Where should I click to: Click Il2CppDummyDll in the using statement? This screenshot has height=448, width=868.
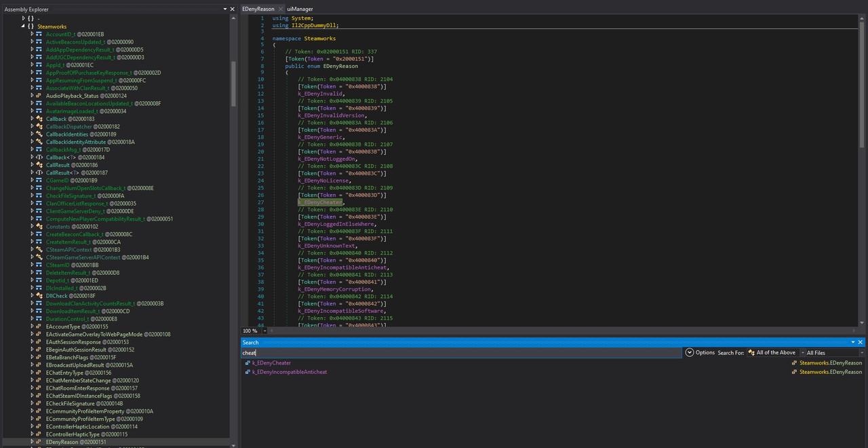(x=313, y=25)
